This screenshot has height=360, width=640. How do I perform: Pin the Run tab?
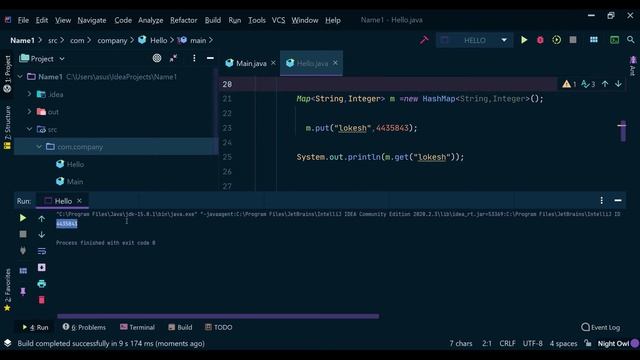click(23, 291)
